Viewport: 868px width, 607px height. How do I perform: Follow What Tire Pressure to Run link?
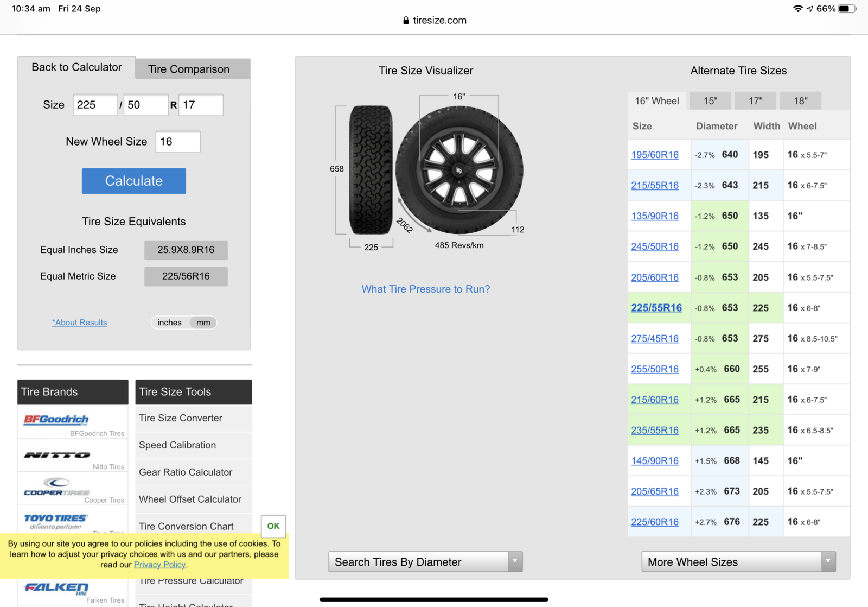click(426, 289)
